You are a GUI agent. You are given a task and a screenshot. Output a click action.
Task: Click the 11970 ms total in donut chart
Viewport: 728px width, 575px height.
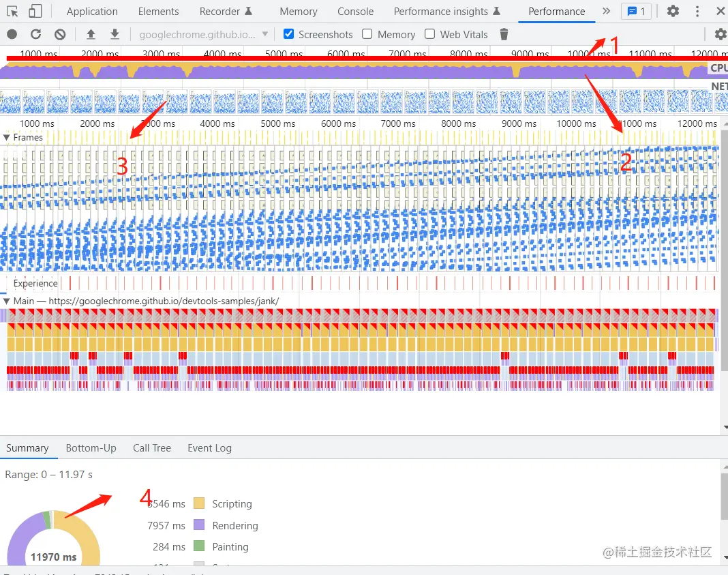(53, 557)
